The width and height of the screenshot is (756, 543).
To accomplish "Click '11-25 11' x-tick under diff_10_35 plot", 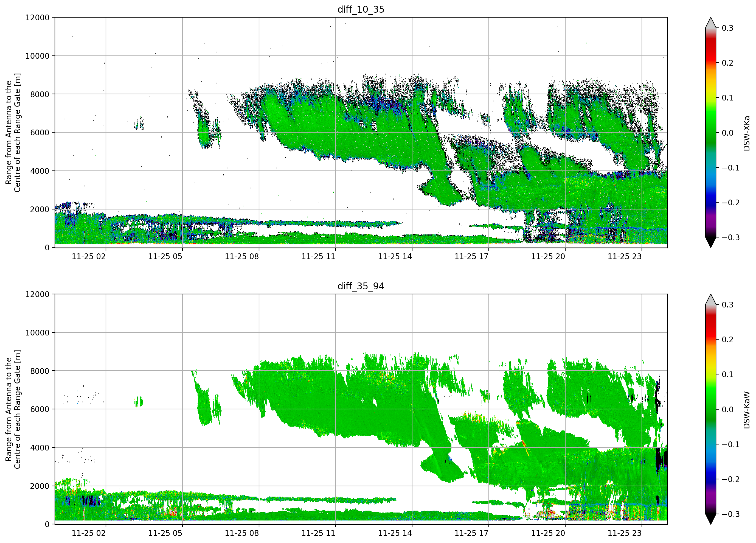I will 318,256.
